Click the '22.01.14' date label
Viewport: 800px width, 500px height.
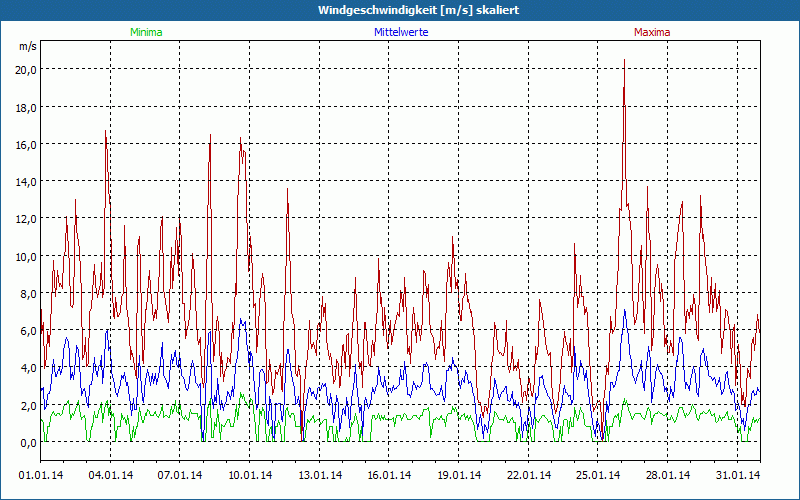click(529, 475)
